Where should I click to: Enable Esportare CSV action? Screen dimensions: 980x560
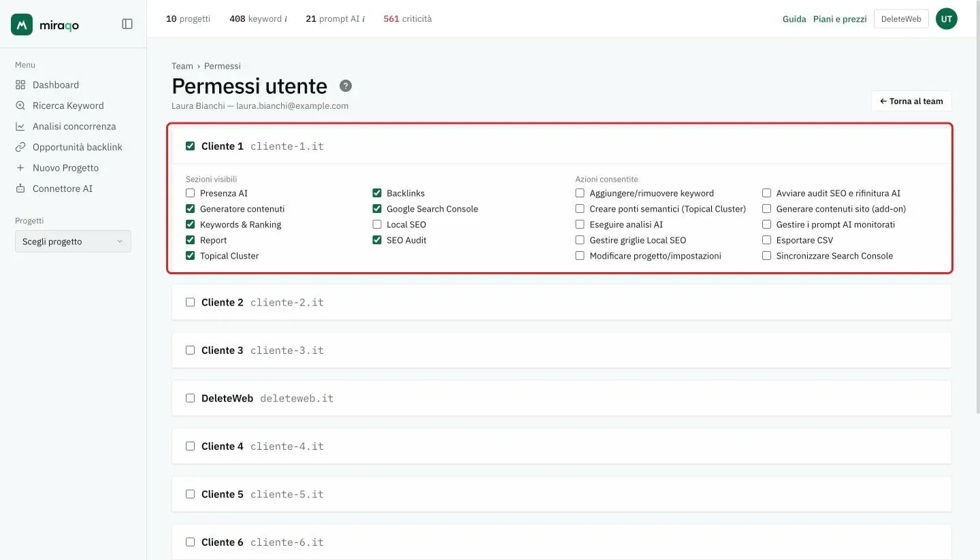(767, 240)
